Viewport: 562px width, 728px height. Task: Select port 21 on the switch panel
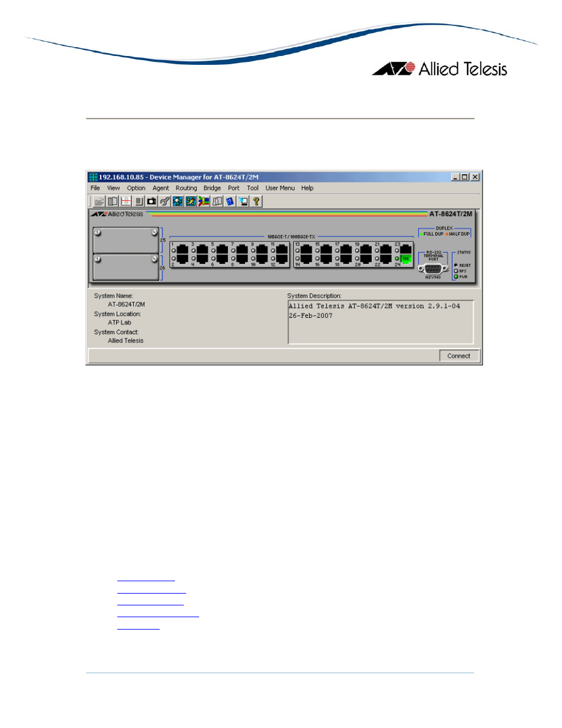(386, 250)
